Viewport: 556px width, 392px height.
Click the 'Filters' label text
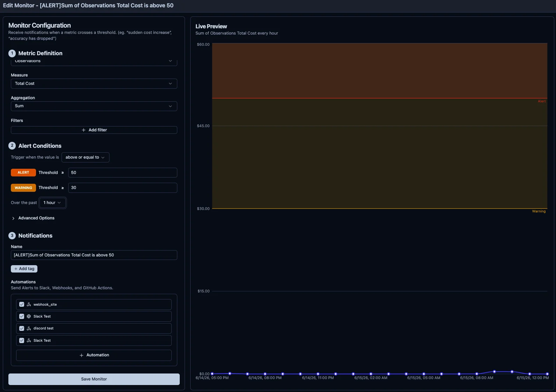click(x=17, y=121)
